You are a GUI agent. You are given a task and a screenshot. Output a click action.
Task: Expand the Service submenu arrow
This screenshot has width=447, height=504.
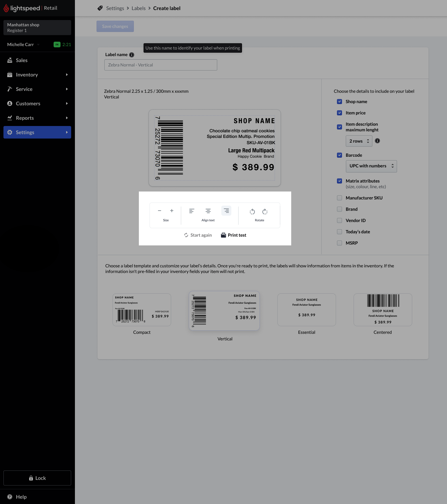[x=67, y=89]
